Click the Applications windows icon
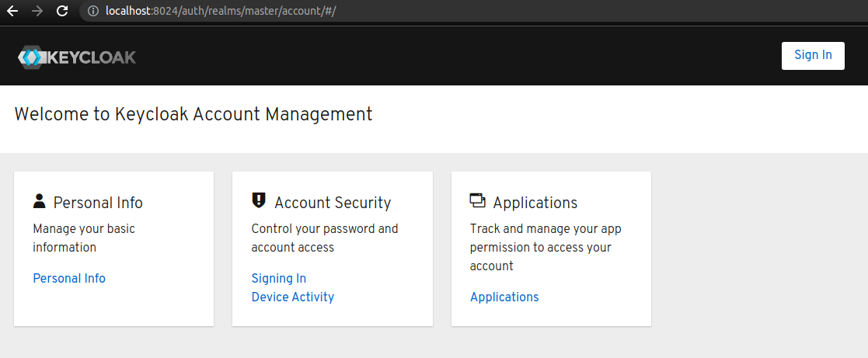This screenshot has width=868, height=358. 477,200
